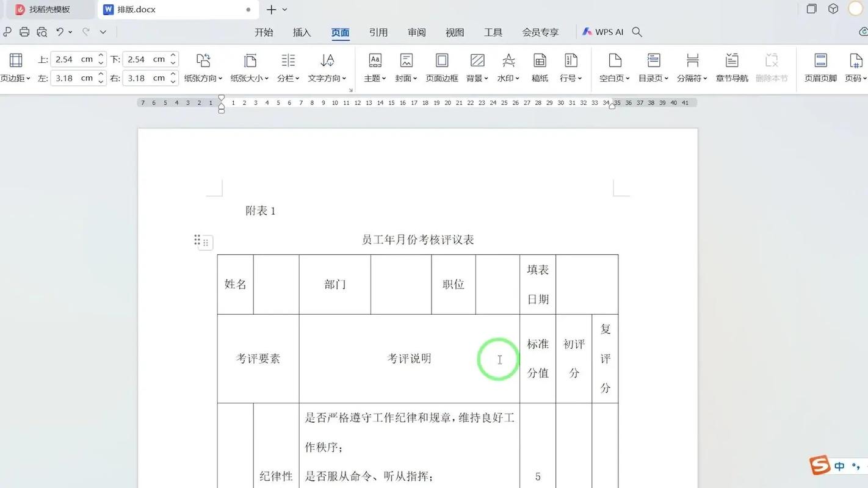Open the page setup dialog launcher
The height and width of the screenshot is (488, 868).
coord(351,90)
